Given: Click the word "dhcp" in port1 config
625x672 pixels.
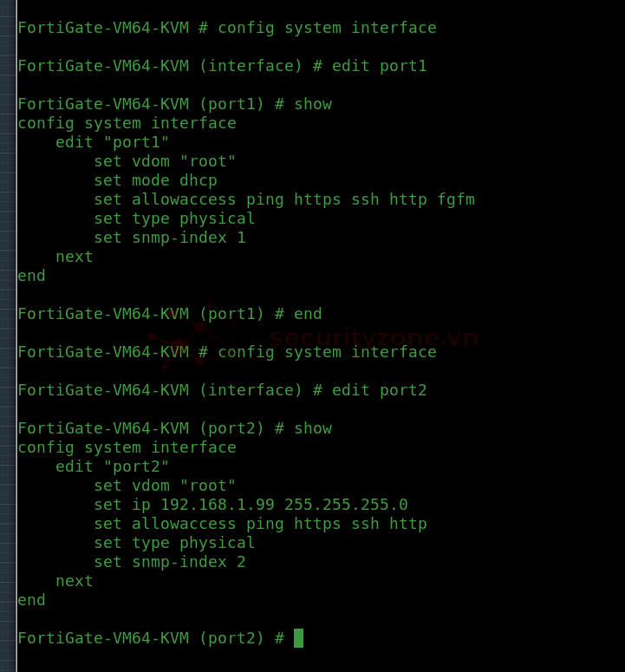Looking at the screenshot, I should tap(199, 180).
